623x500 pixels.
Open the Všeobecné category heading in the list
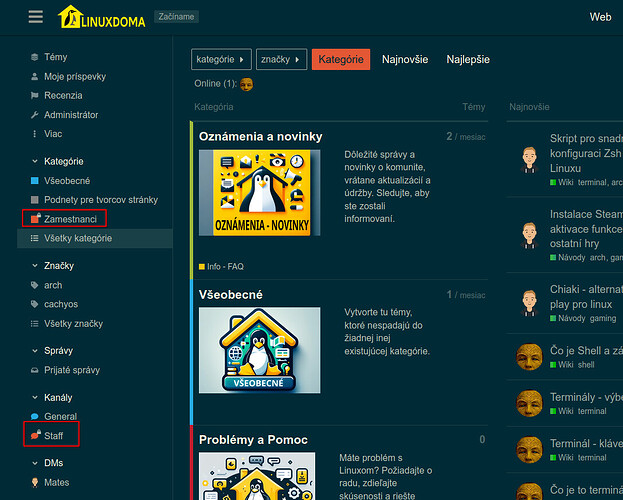tap(231, 295)
